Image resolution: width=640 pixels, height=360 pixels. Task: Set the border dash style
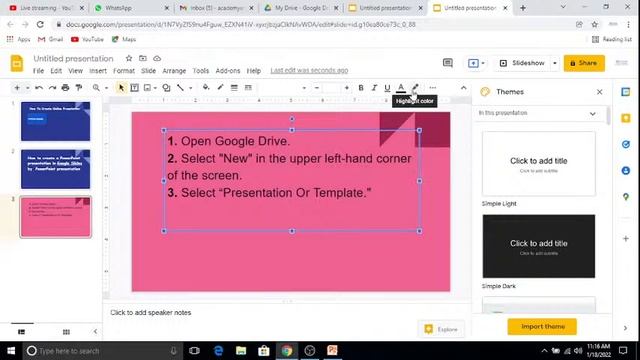[x=248, y=87]
